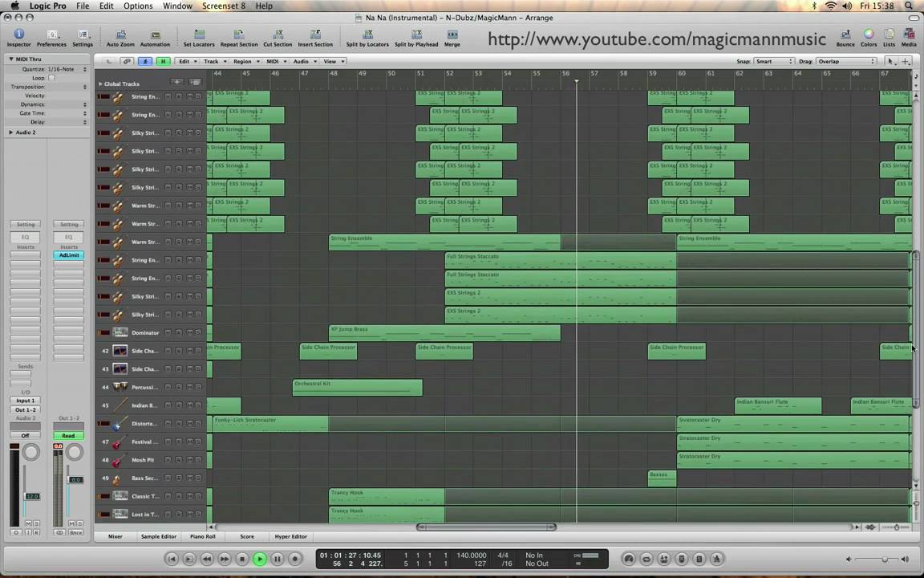Click the Cut Section icon
The width and height of the screenshot is (924, 578).
tap(278, 35)
